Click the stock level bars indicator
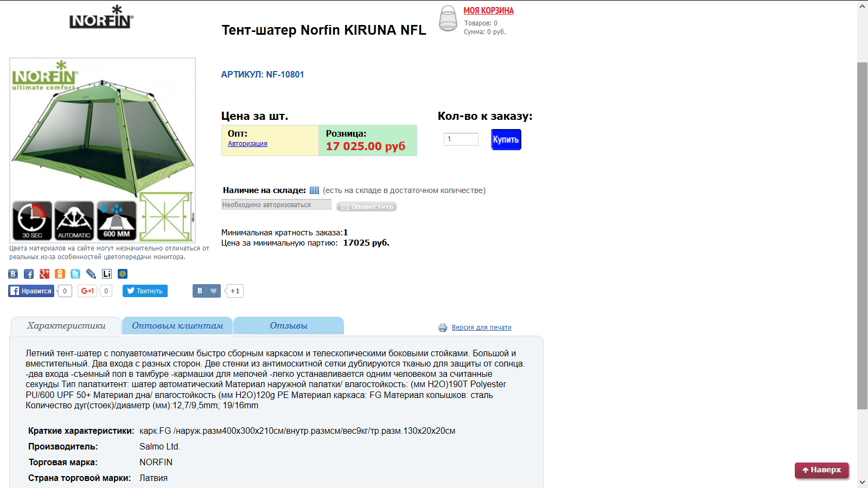 coord(315,190)
